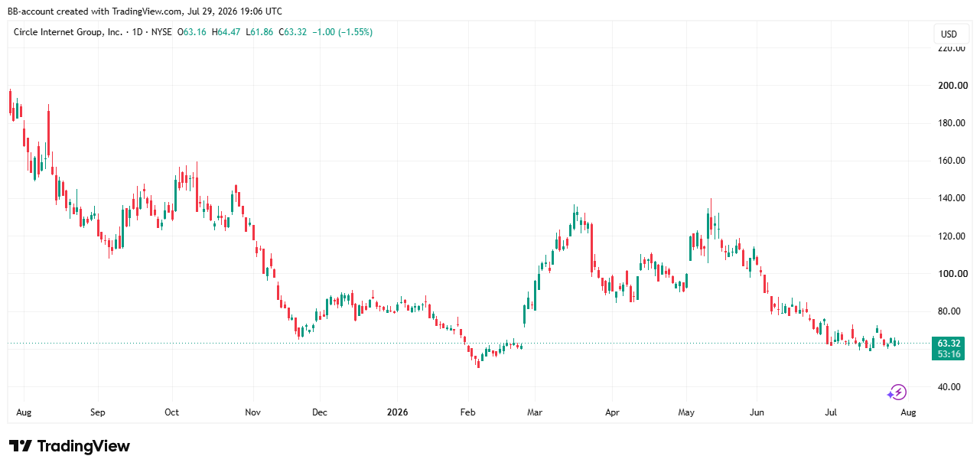
Task: Click the 180.00 price axis label
Action: coord(953,123)
